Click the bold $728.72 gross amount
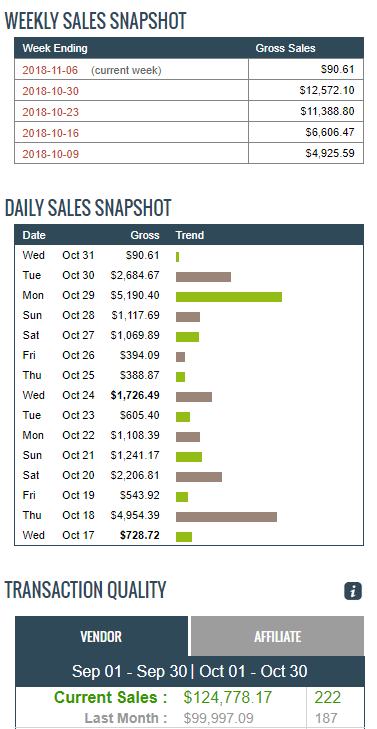 tap(140, 535)
